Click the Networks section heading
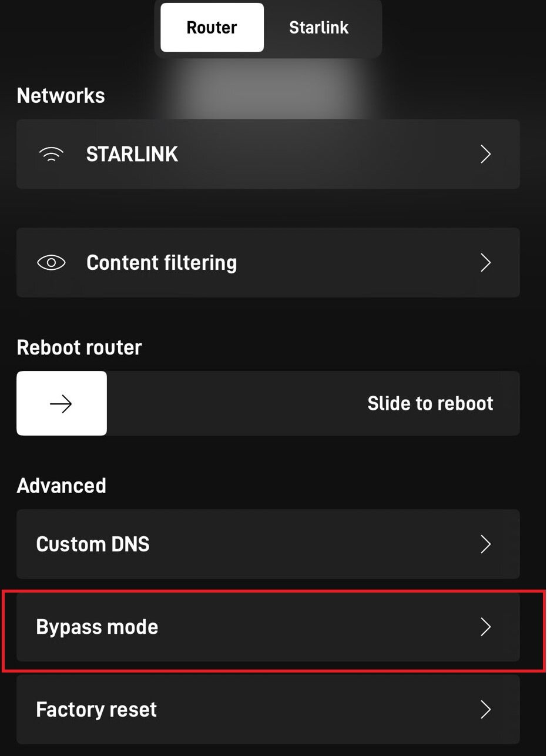547x756 pixels. (61, 96)
